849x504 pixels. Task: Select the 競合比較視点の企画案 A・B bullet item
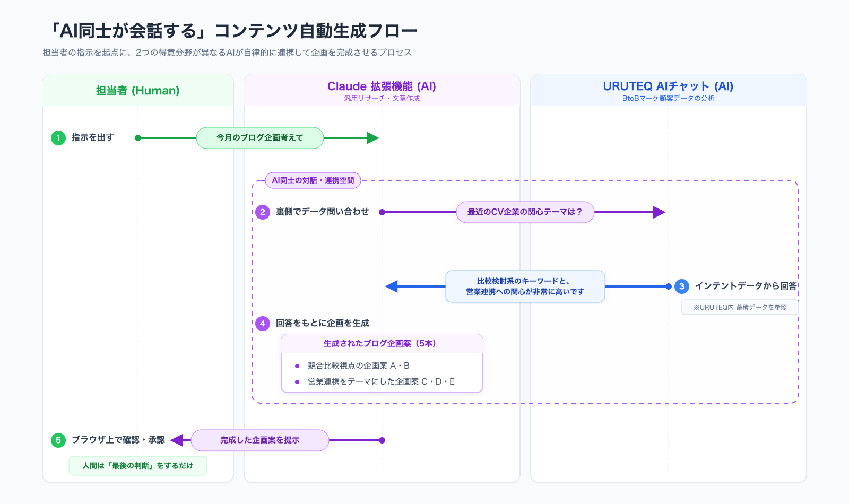(x=359, y=366)
